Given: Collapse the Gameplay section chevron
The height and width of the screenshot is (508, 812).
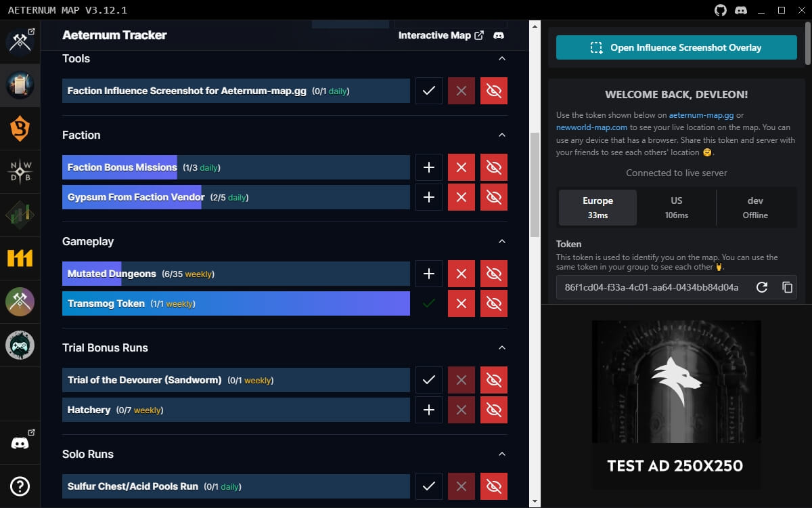Looking at the screenshot, I should pyautogui.click(x=502, y=241).
